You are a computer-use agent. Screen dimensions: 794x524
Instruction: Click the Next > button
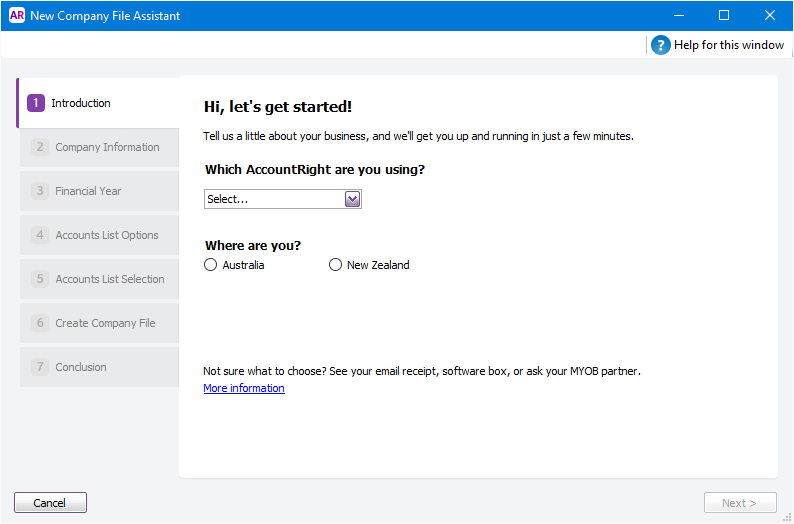coord(739,503)
